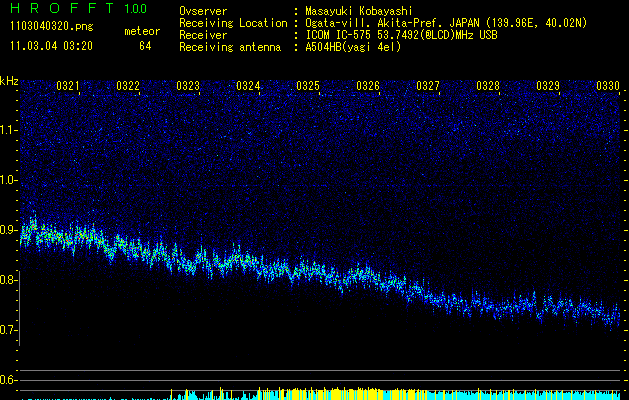Select the date stamp 11.03.04 03:20
The height and width of the screenshot is (400, 629).
(x=50, y=46)
